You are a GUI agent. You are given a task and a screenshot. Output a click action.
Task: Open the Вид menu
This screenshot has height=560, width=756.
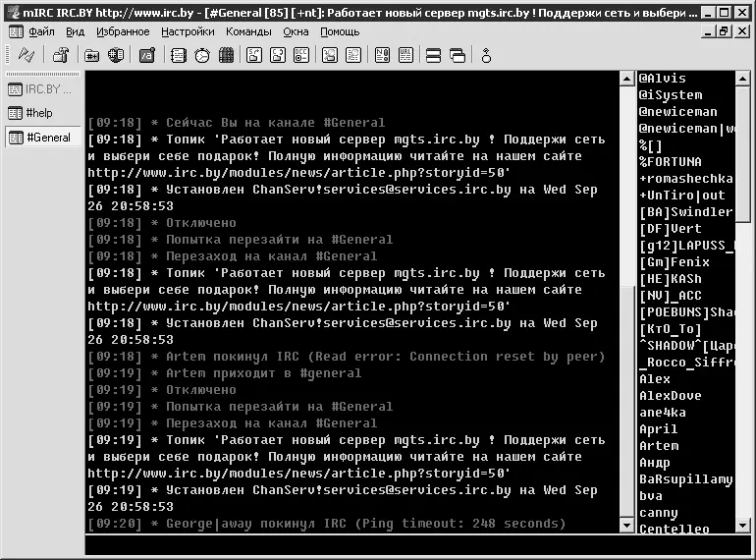[76, 31]
